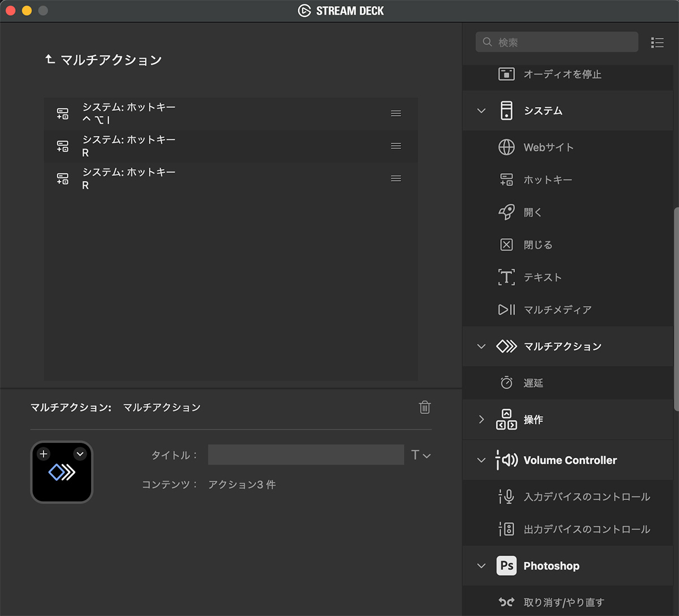Click the multi action key image preview
The height and width of the screenshot is (616, 679).
[x=62, y=472]
